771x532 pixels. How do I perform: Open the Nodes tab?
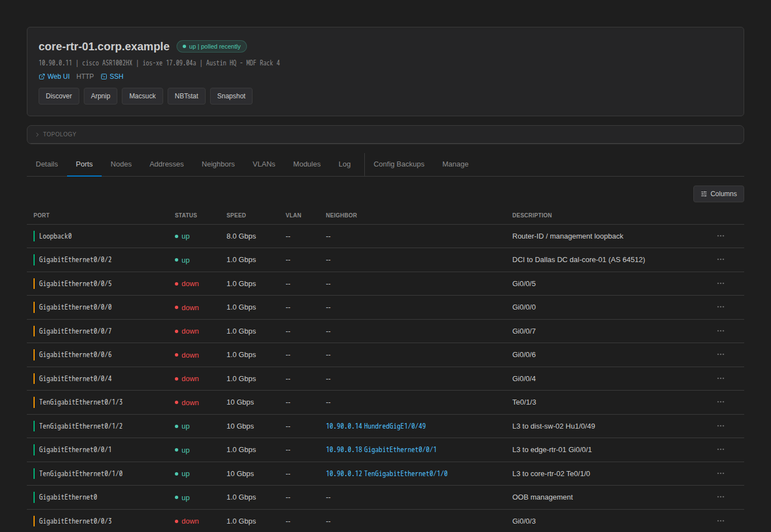(121, 164)
